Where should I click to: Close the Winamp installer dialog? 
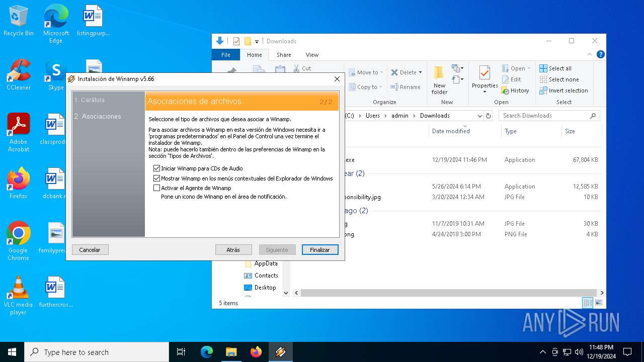[337, 79]
